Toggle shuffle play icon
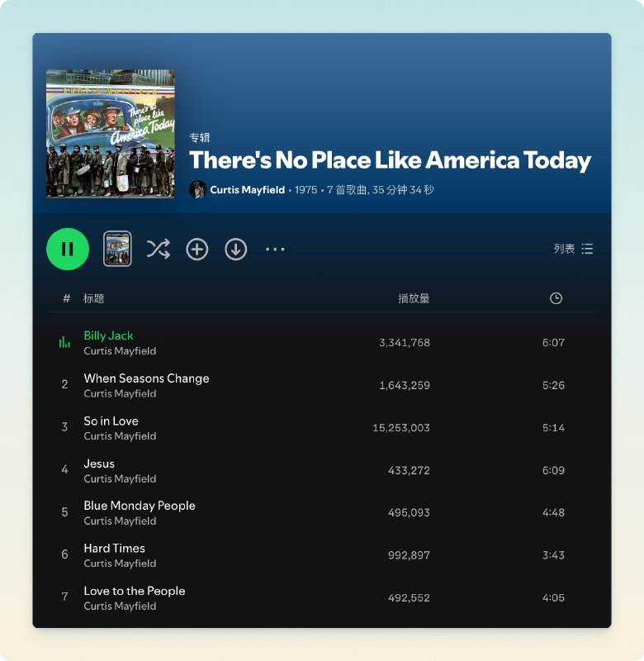Image resolution: width=644 pixels, height=661 pixels. (159, 249)
